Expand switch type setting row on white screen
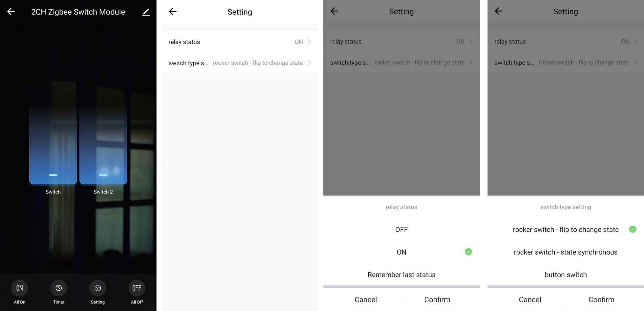The width and height of the screenshot is (644, 311). 240,63
